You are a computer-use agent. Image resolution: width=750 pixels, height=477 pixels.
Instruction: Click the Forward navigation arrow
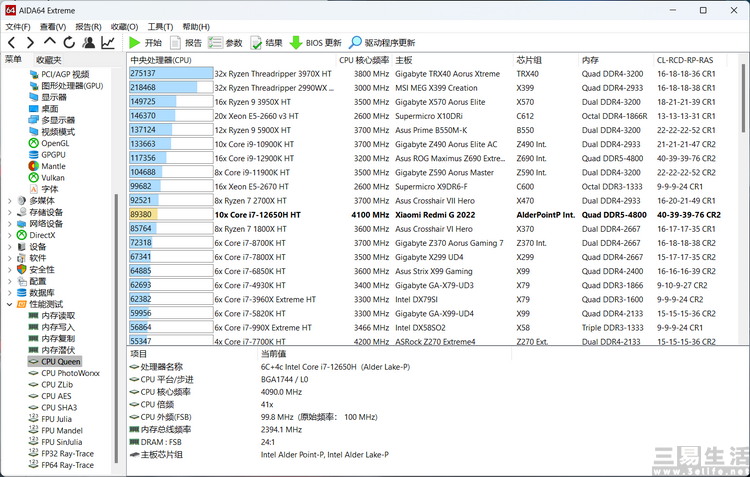pyautogui.click(x=30, y=43)
